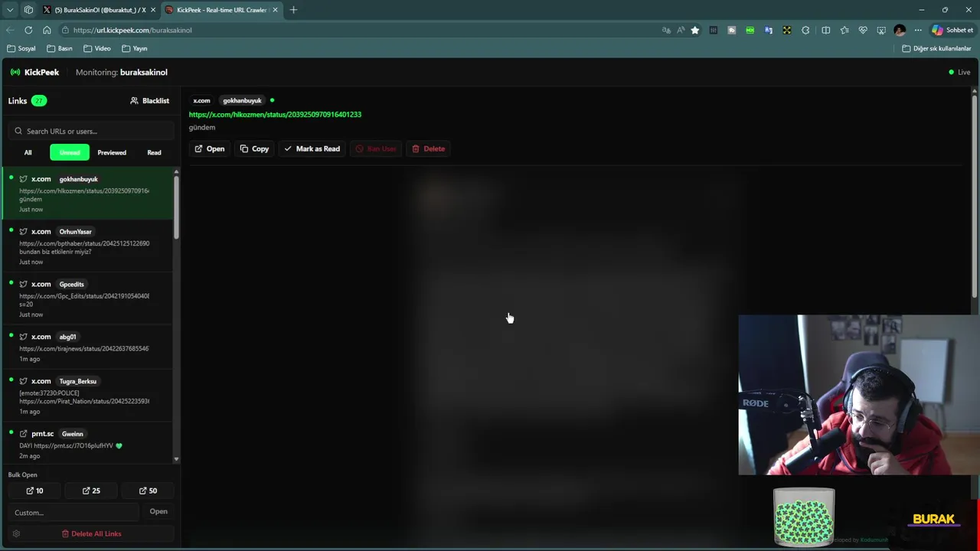
Task: Go to browser home page
Action: tap(47, 30)
